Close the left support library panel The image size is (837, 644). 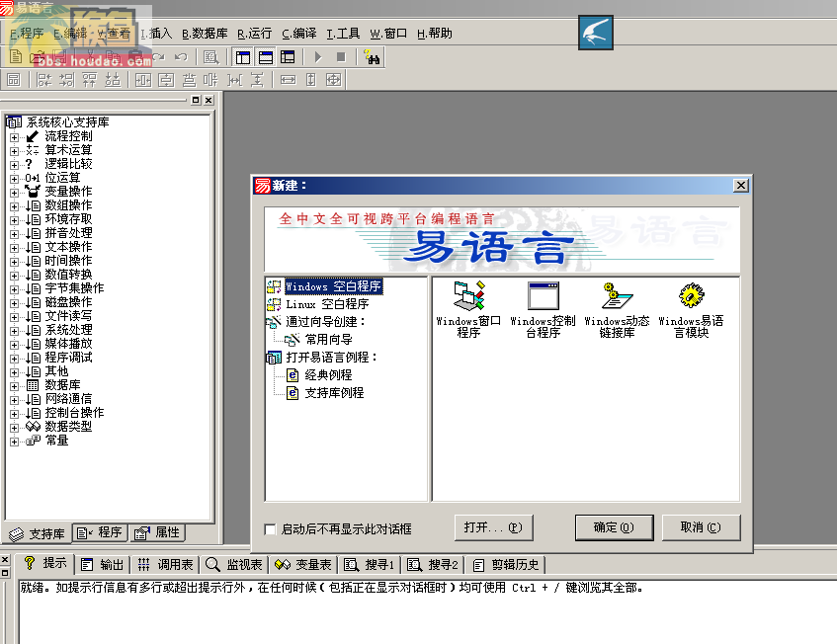click(209, 100)
